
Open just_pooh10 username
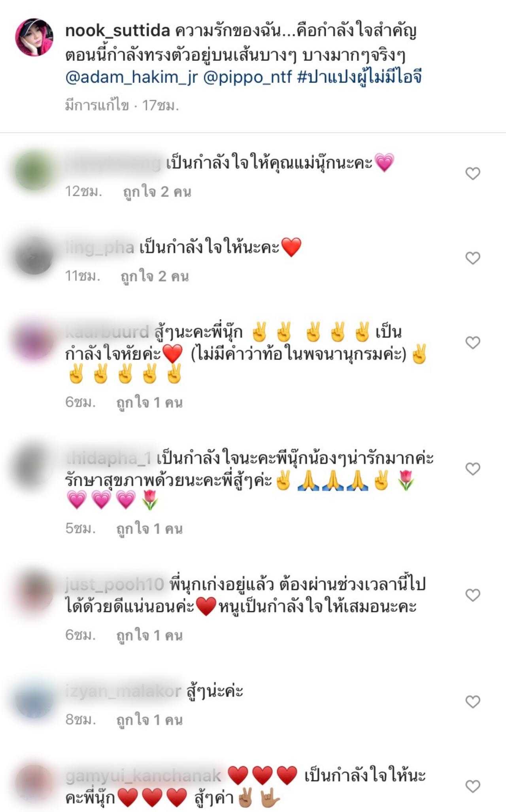[114, 585]
